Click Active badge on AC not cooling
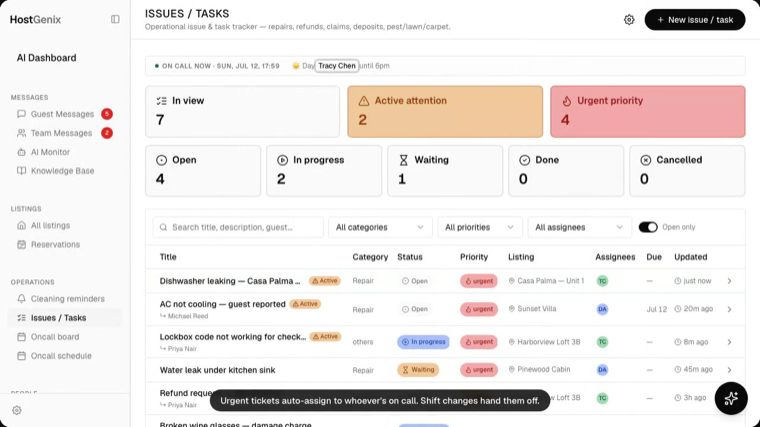Screen dimensions: 760x427 [x=305, y=304]
